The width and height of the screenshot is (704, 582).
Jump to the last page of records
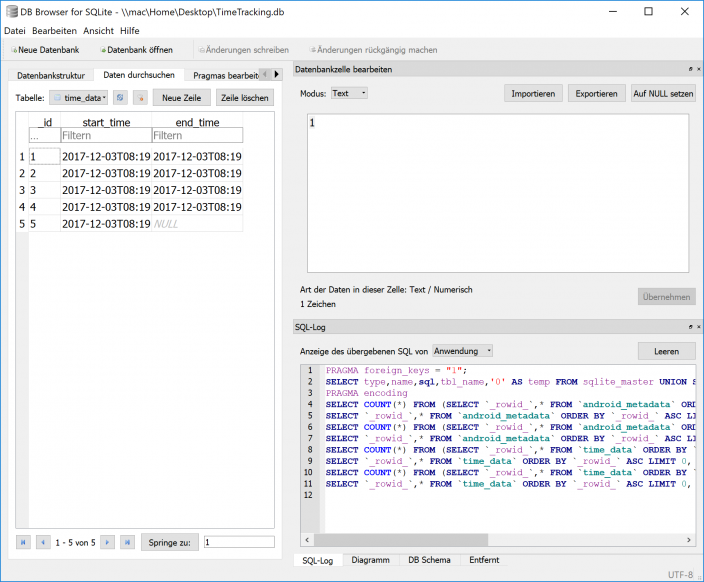point(127,542)
